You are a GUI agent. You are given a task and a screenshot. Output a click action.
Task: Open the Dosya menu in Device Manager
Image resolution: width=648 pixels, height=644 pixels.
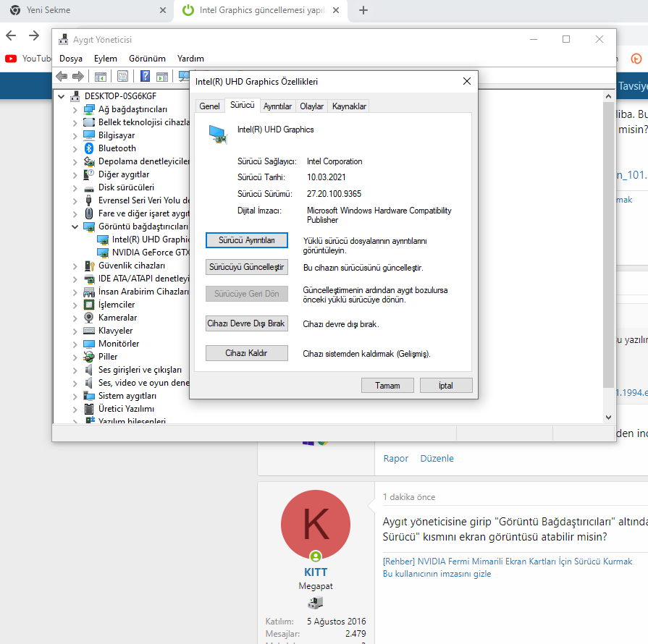(71, 59)
